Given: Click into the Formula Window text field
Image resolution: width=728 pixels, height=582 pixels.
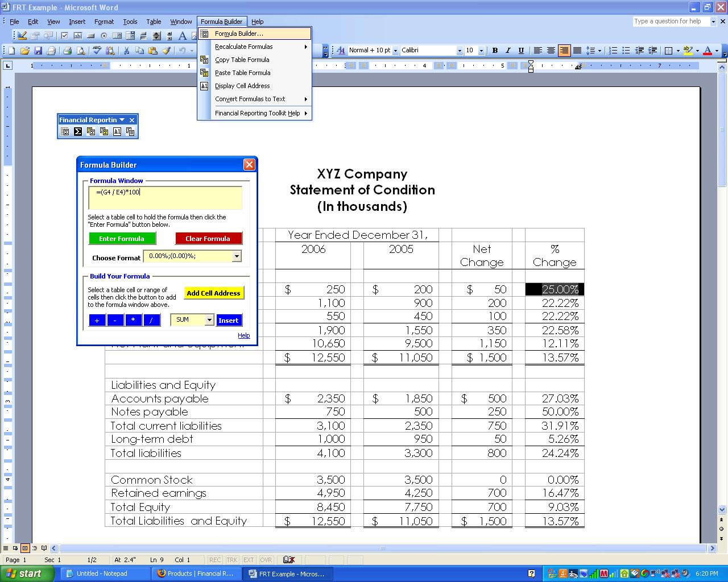Looking at the screenshot, I should click(x=165, y=198).
